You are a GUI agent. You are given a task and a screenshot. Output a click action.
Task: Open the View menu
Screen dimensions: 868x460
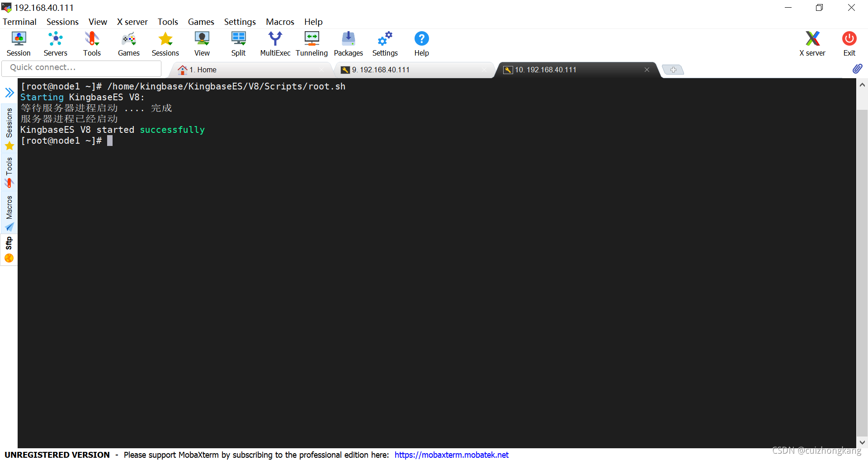pos(98,22)
